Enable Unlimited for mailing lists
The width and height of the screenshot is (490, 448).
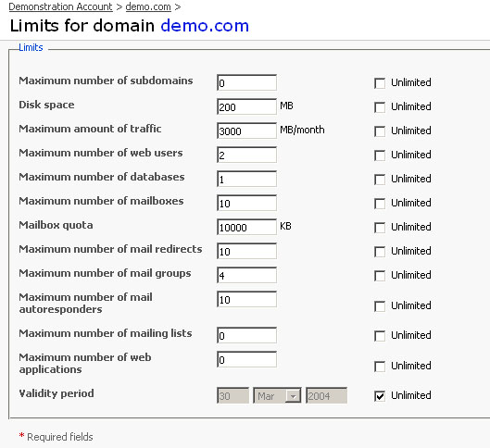(x=380, y=336)
